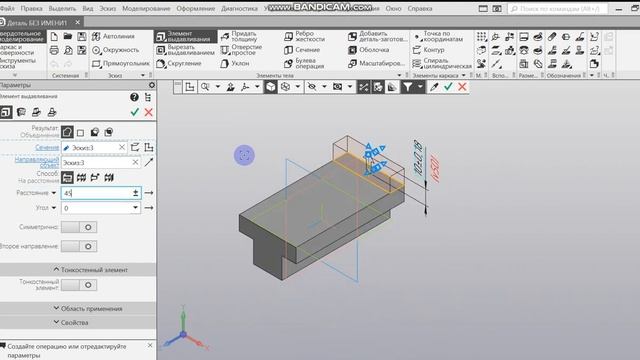Image resolution: width=640 pixels, height=360 pixels.
Task: Open the Расстояние label dropdown arrow
Action: point(53,193)
